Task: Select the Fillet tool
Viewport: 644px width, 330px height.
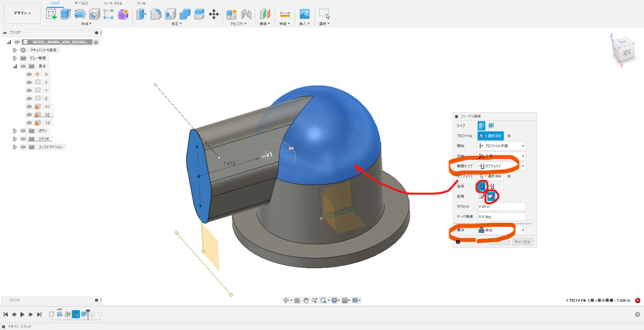Action: point(156,15)
